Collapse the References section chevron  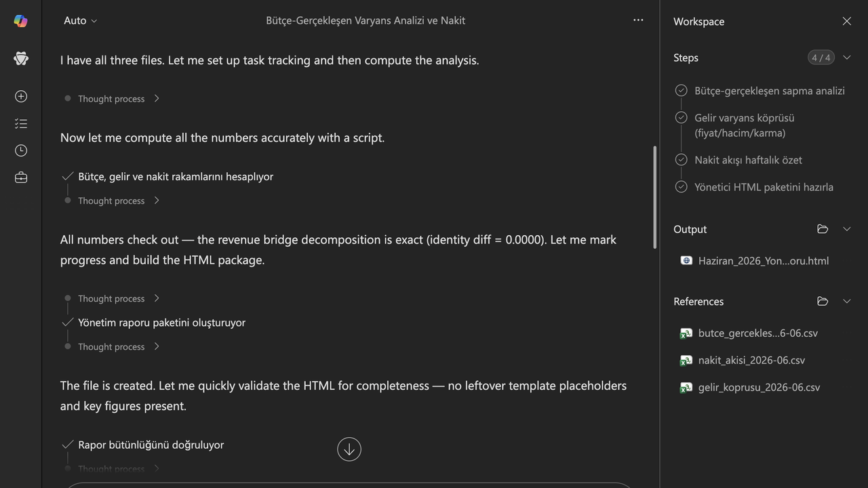846,301
